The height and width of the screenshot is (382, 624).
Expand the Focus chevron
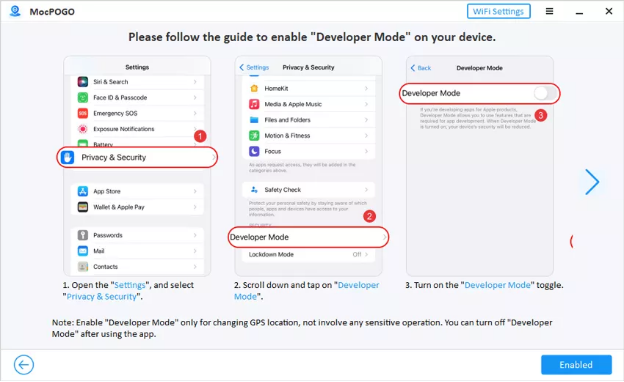[366, 151]
